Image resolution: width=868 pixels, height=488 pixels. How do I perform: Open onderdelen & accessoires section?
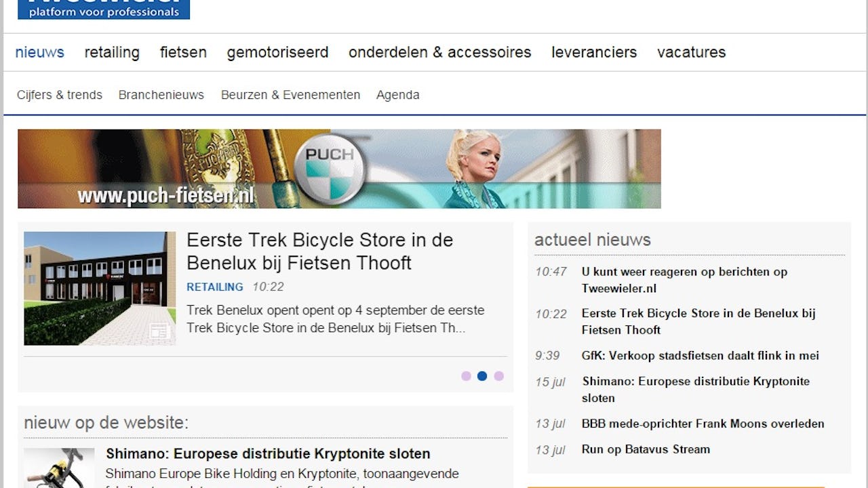(x=440, y=52)
